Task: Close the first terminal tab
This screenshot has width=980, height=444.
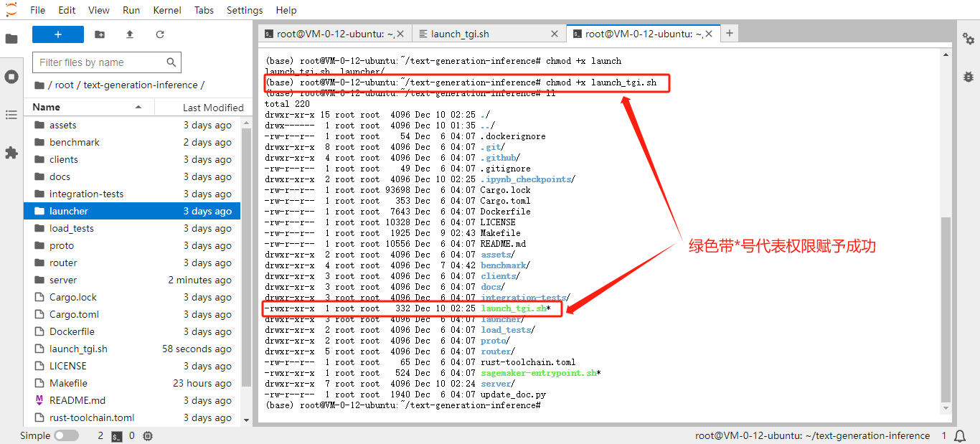Action: (400, 34)
